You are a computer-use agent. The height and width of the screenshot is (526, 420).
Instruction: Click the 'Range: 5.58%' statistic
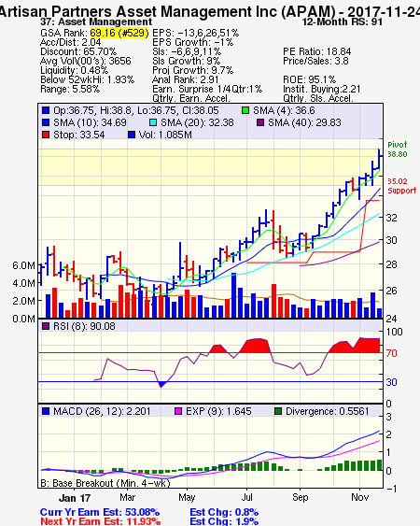[x=70, y=90]
